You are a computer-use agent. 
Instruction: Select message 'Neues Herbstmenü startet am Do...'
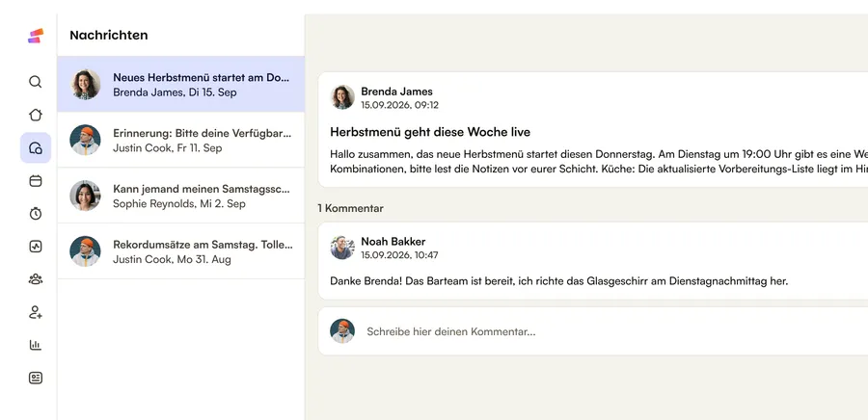tap(181, 84)
